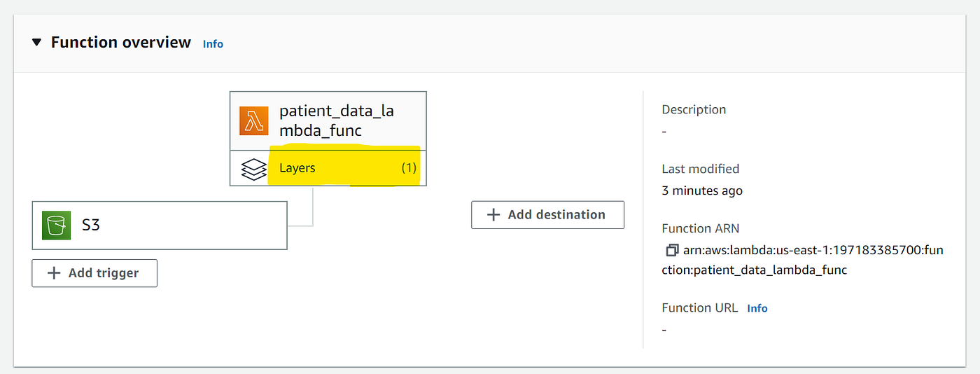
Task: Click plus icon in Add trigger
Action: (x=54, y=273)
